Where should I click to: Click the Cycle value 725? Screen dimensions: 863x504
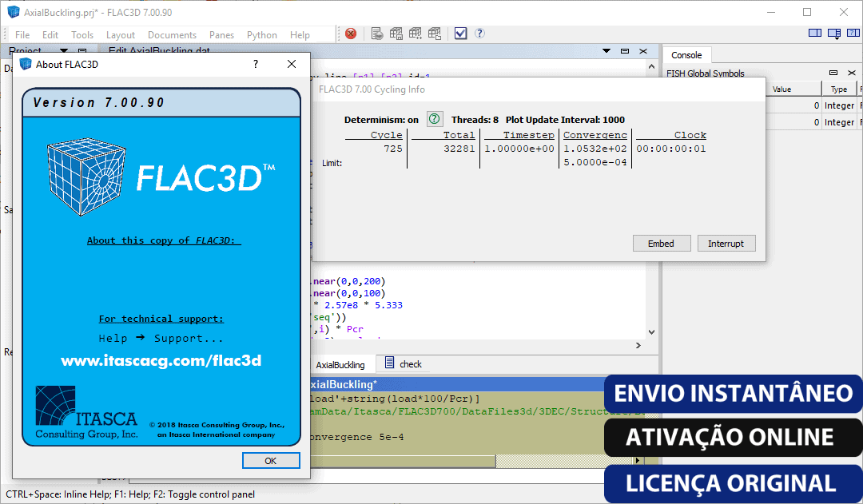(393, 149)
